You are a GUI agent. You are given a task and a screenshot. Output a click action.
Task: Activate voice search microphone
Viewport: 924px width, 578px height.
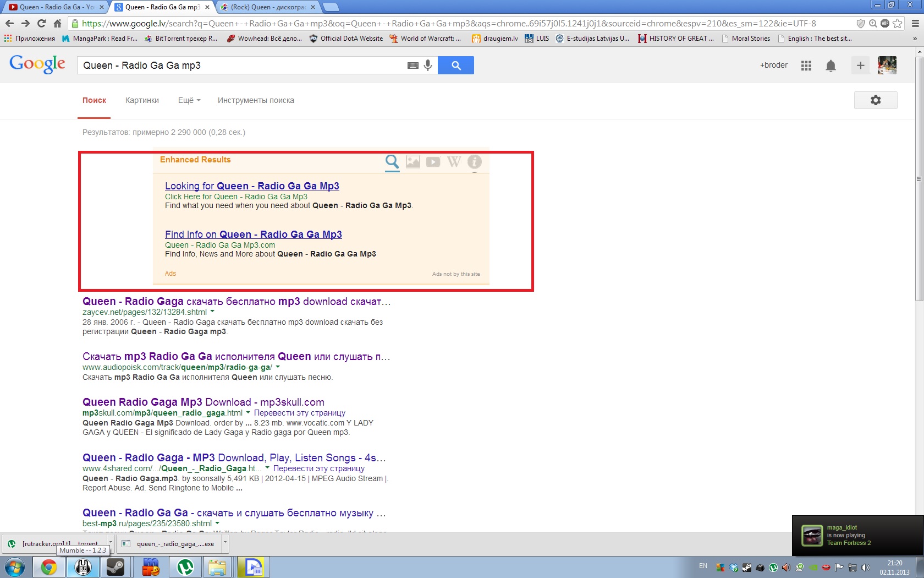428,65
